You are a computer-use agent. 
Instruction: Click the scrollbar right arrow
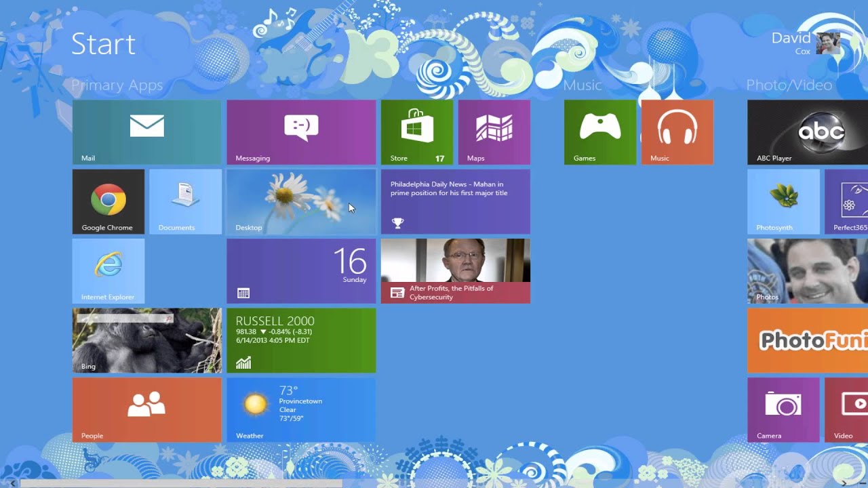tap(844, 483)
